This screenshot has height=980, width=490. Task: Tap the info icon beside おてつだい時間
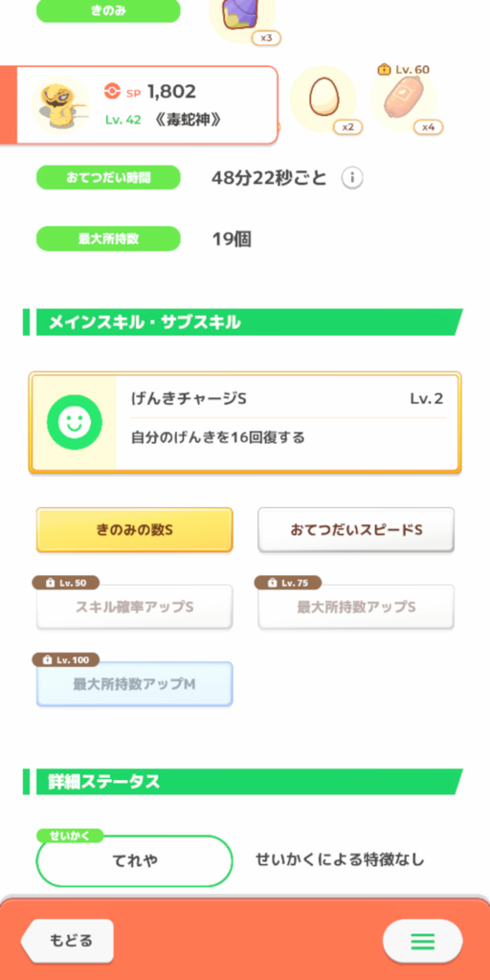pos(352,178)
